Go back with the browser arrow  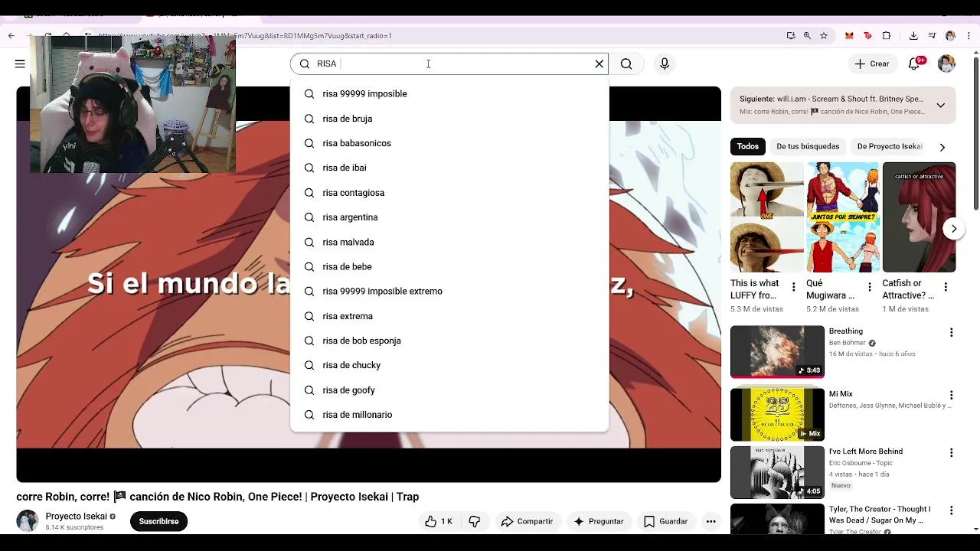pyautogui.click(x=11, y=35)
